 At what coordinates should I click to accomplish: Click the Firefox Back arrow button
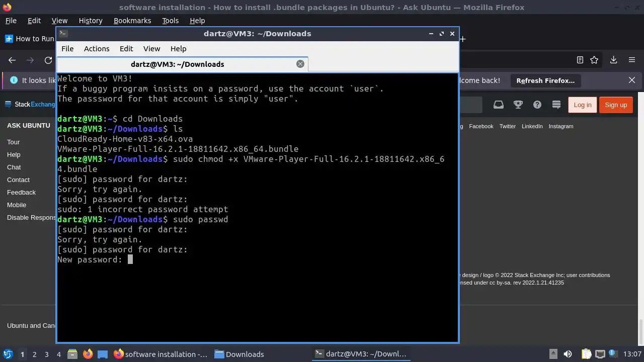[x=12, y=60]
